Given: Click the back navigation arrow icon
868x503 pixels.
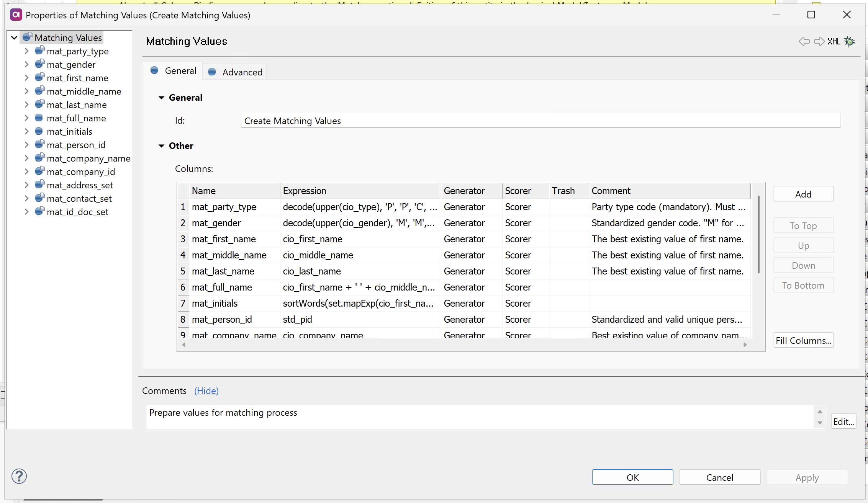Looking at the screenshot, I should 804,41.
